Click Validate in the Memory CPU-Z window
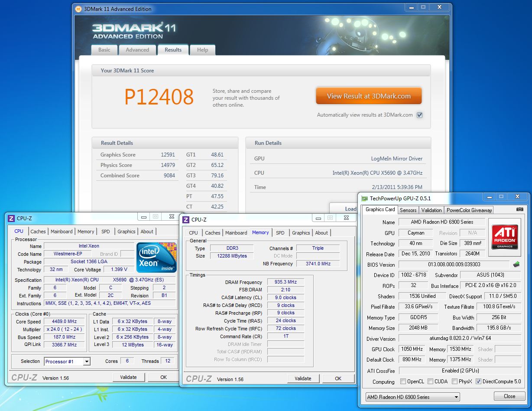The image size is (532, 411). coord(303,378)
